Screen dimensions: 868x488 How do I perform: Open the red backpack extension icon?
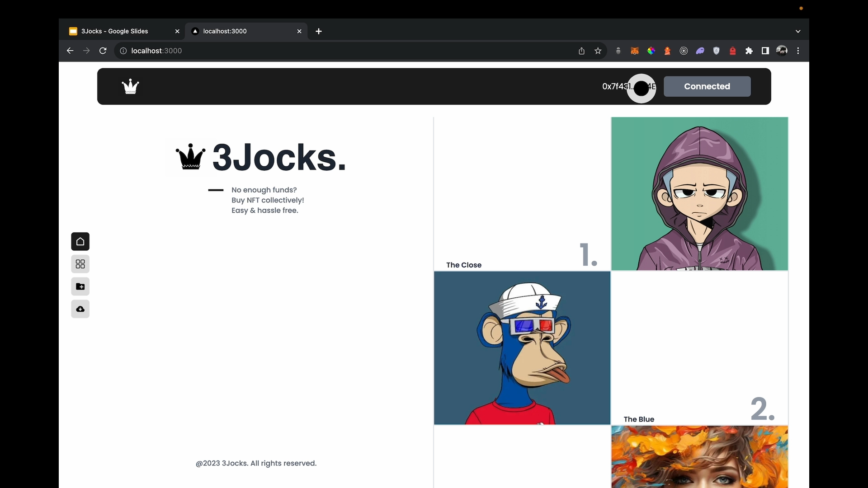732,51
